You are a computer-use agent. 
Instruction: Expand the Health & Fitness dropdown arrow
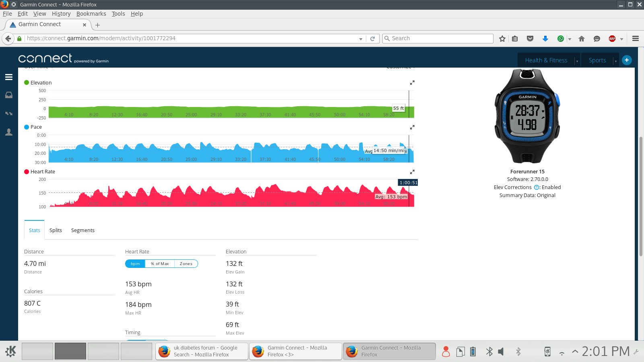tap(577, 61)
